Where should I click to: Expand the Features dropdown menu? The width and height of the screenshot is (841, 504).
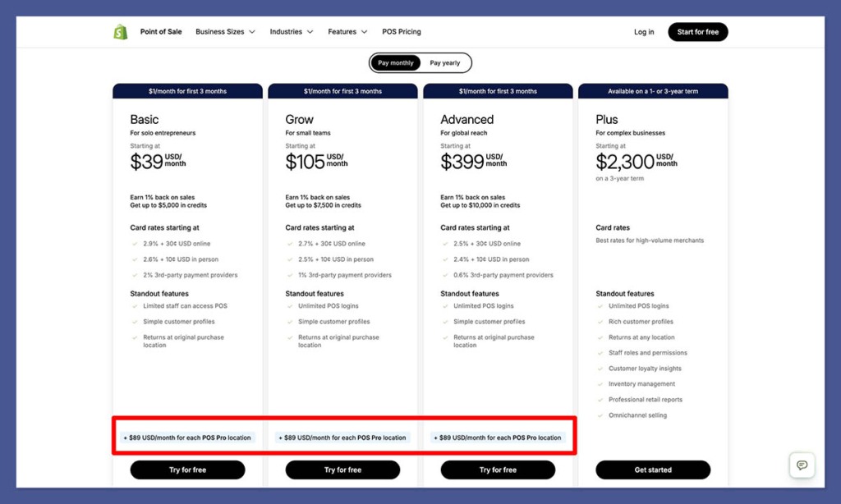(347, 32)
